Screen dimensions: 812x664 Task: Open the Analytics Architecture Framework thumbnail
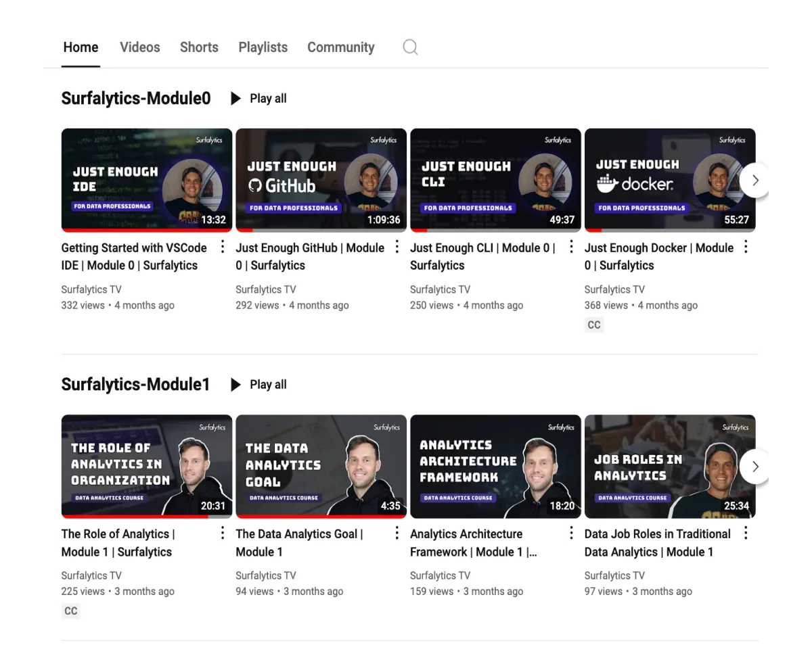[495, 467]
